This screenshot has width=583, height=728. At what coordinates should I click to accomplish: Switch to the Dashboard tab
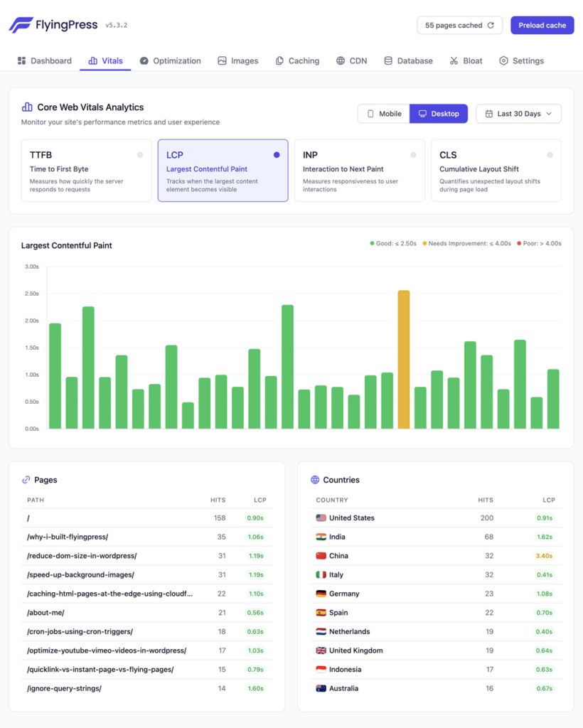tap(44, 60)
